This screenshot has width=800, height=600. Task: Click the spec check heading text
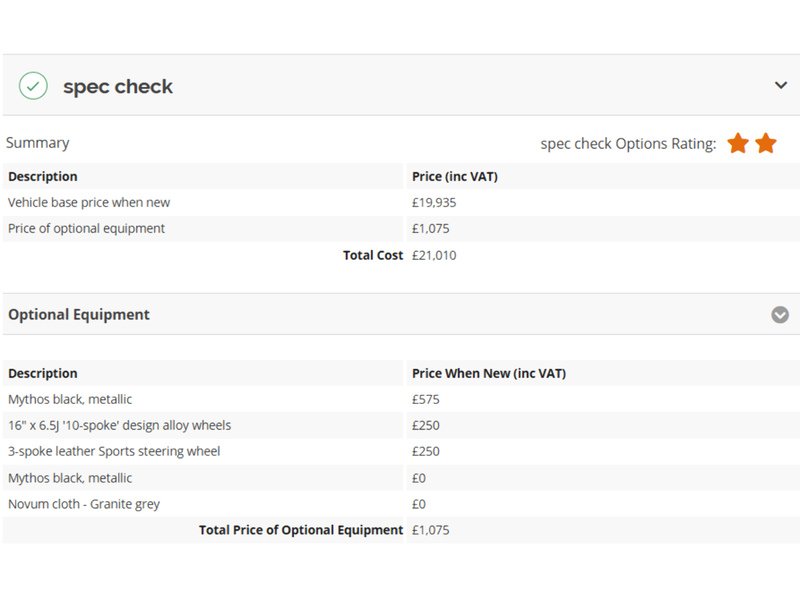point(118,87)
